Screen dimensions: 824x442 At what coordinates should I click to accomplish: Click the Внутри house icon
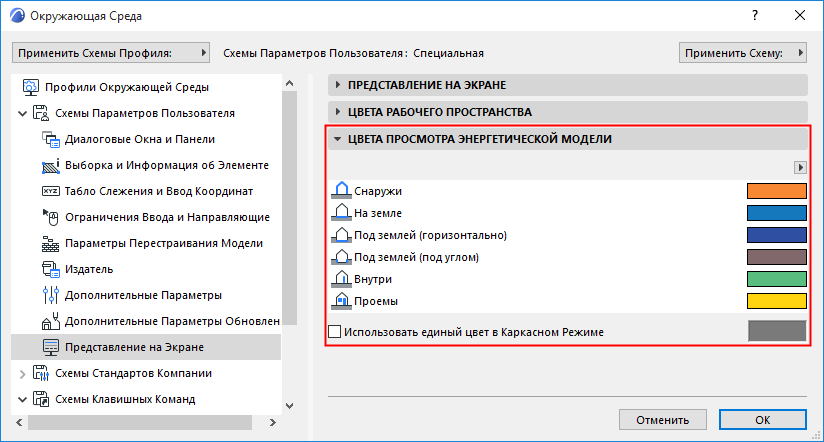pos(342,279)
